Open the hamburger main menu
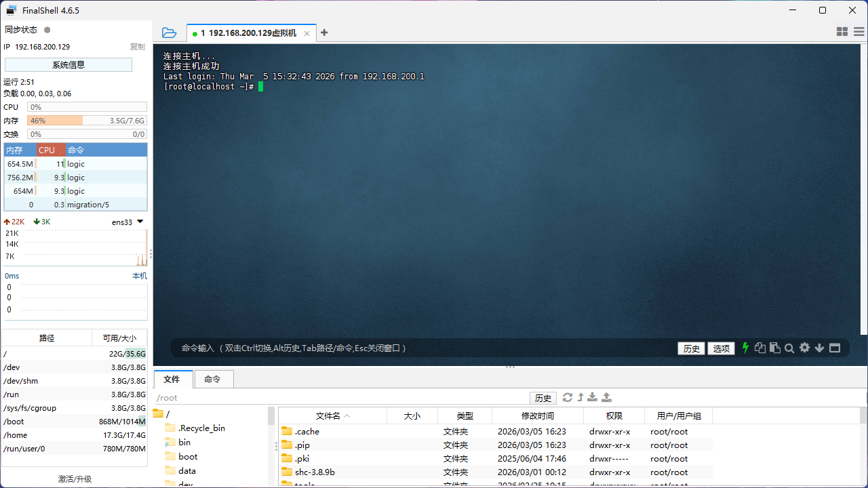Screen dimensions: 868x488 pyautogui.click(x=859, y=32)
